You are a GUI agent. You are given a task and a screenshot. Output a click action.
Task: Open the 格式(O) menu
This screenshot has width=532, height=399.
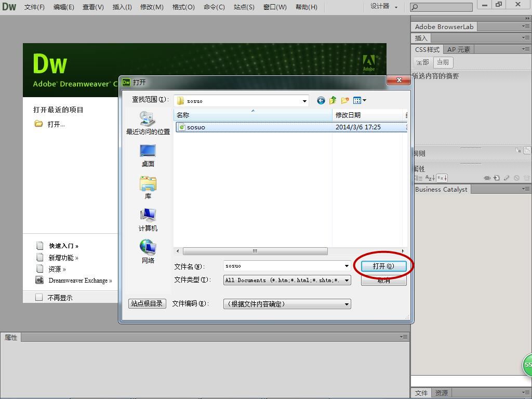pos(183,7)
